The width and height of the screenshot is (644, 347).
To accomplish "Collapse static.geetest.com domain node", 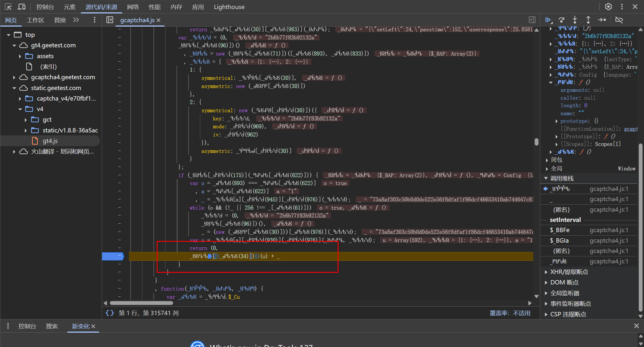I will pyautogui.click(x=14, y=88).
